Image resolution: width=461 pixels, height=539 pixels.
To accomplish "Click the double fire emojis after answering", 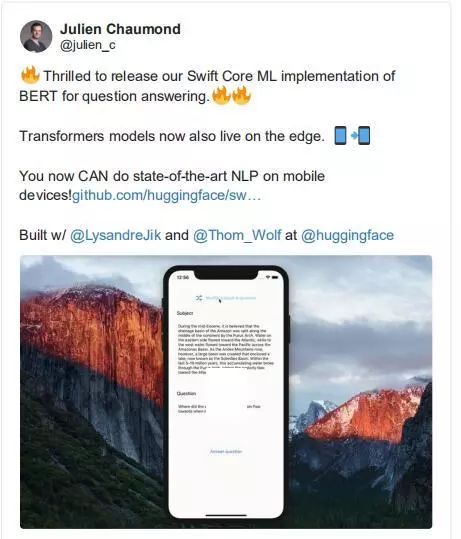I will [231, 95].
